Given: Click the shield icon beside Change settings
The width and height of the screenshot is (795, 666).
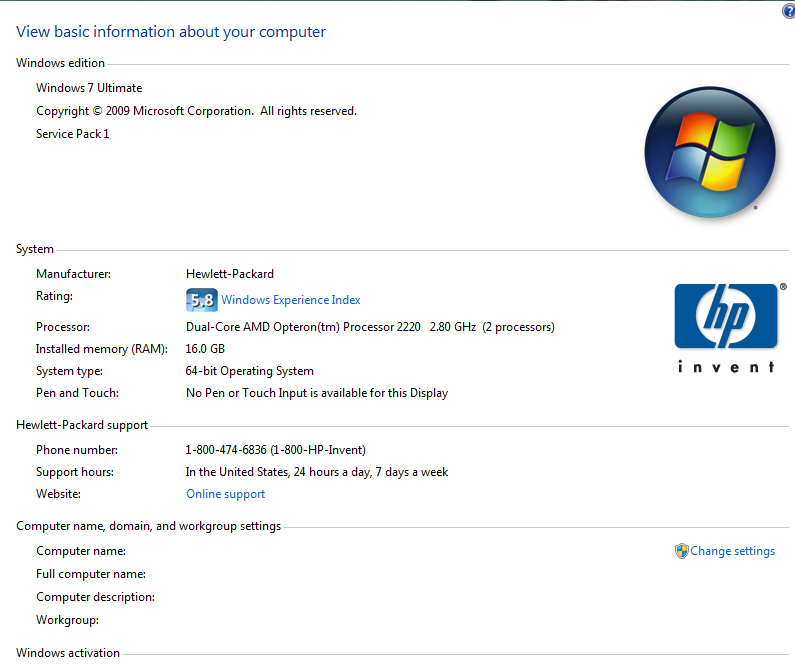Looking at the screenshot, I should coord(682,551).
